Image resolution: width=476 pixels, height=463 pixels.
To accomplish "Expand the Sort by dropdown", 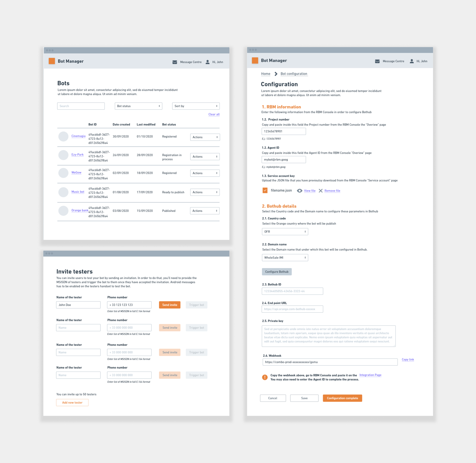I will coord(196,106).
